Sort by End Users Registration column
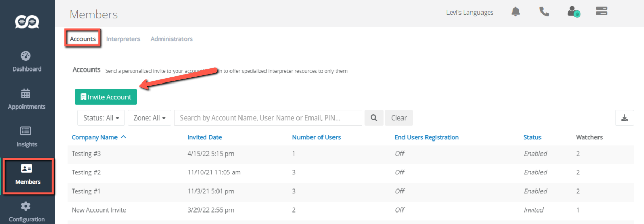The image size is (644, 224). [x=427, y=137]
